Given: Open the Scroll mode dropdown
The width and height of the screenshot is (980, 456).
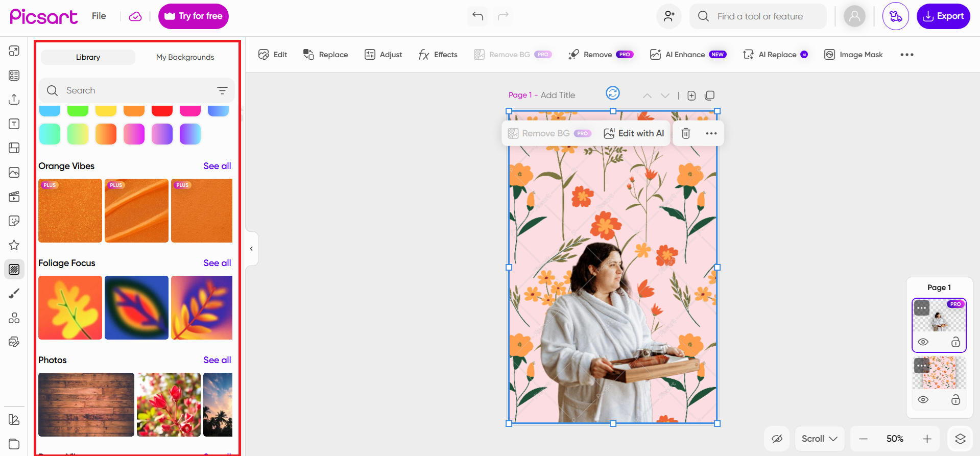Looking at the screenshot, I should (819, 439).
